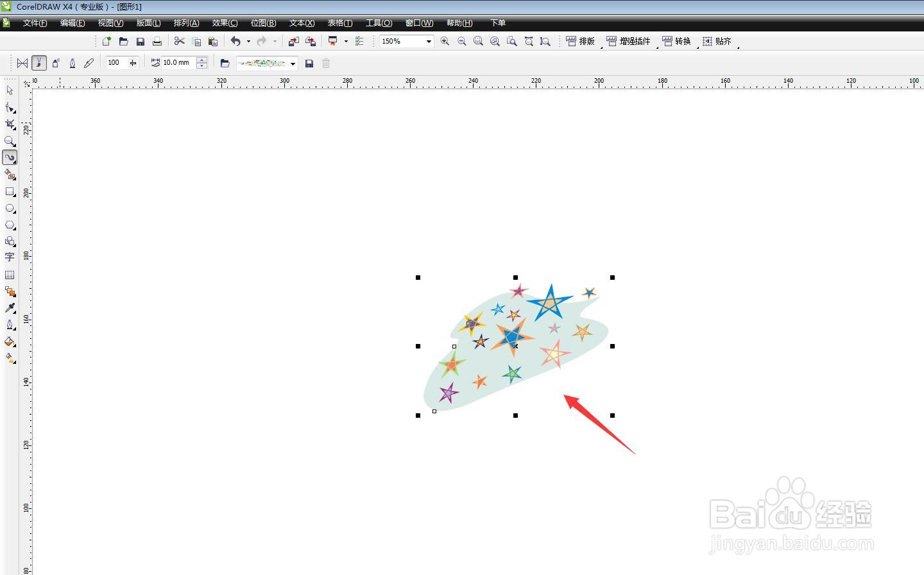Create a new document
The width and height of the screenshot is (924, 575).
coord(107,41)
